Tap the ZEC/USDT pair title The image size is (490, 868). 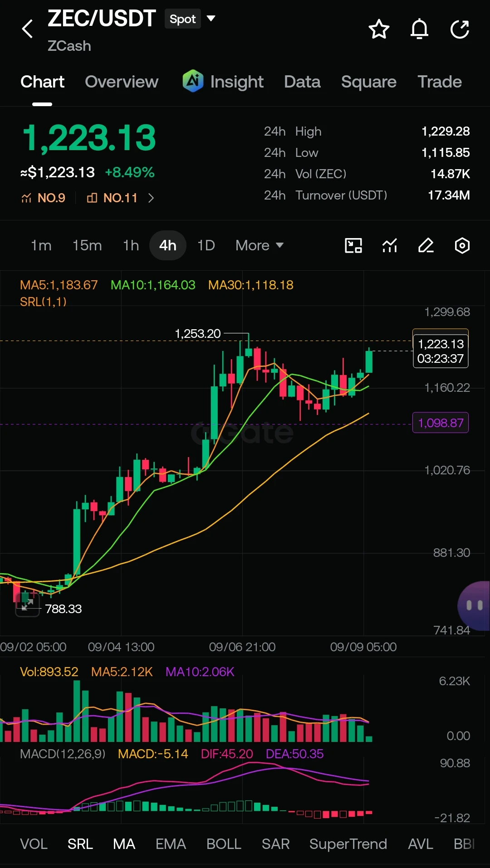coord(102,18)
